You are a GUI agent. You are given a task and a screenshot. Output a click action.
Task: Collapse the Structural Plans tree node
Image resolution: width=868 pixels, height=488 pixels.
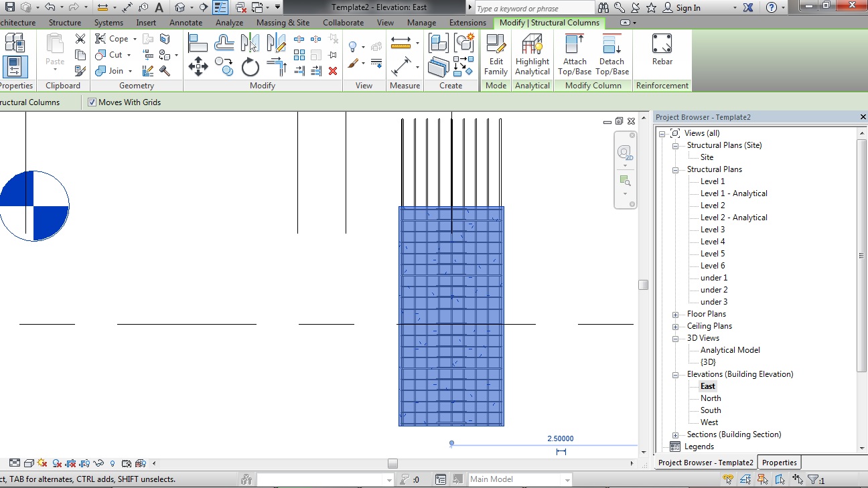pos(676,169)
